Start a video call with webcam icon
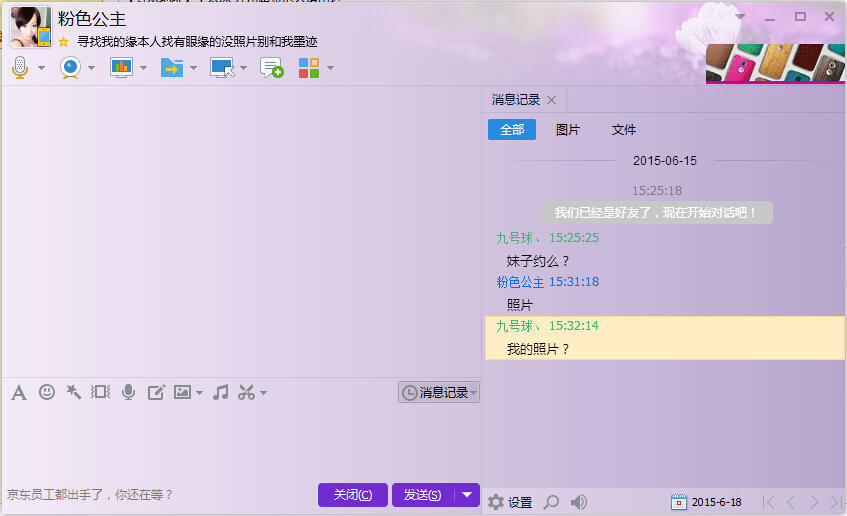Viewport: 847px width, 516px height. tap(71, 68)
